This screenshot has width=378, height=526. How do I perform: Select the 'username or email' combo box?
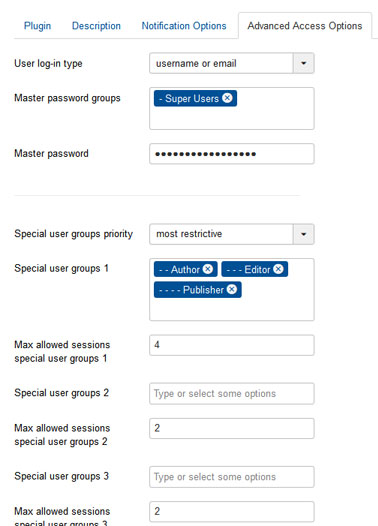point(232,63)
